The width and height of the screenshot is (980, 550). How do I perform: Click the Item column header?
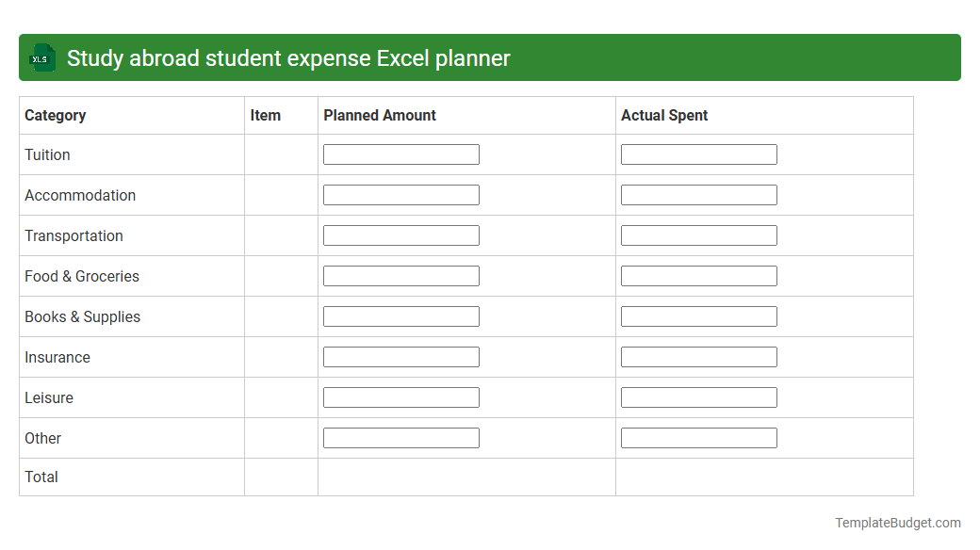tap(266, 115)
